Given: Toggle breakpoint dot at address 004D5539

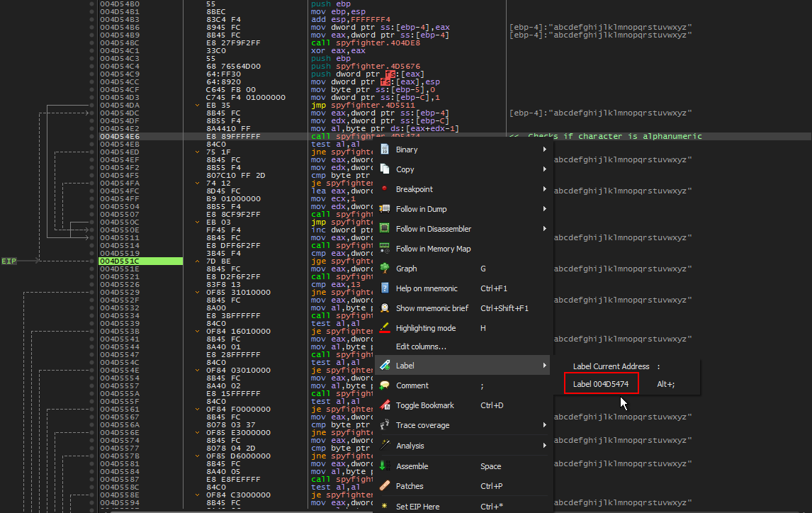Looking at the screenshot, I should (91, 324).
